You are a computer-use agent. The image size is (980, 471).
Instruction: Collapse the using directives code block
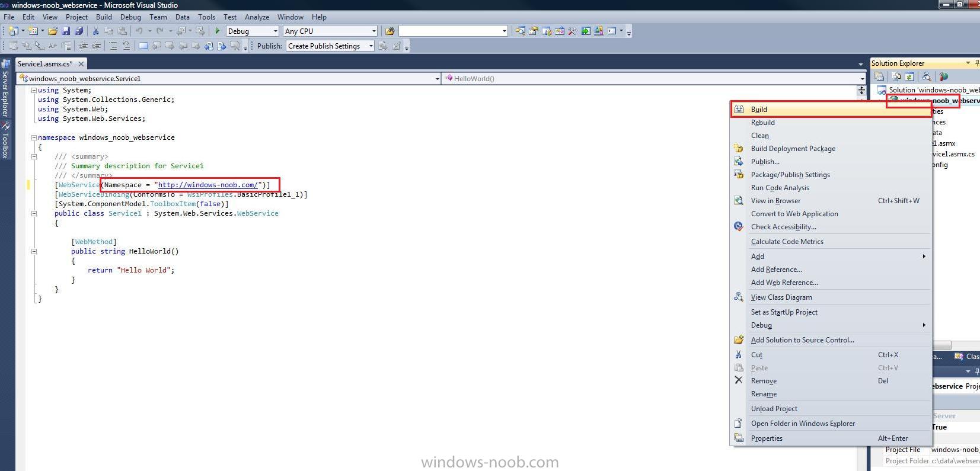(x=34, y=90)
